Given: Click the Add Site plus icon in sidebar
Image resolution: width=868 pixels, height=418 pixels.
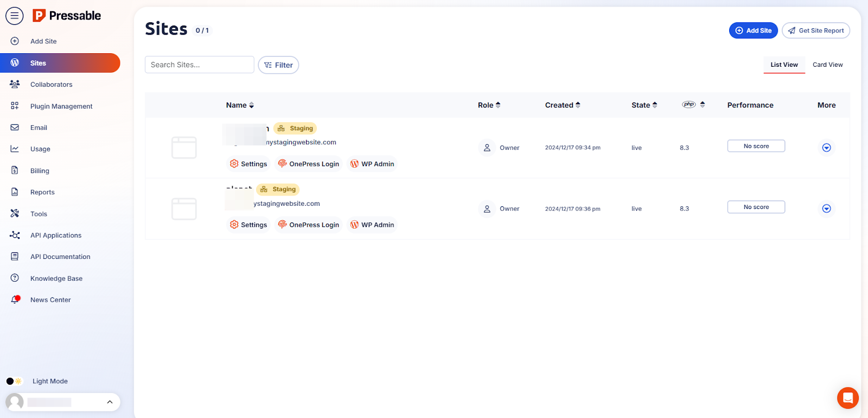Looking at the screenshot, I should point(15,41).
